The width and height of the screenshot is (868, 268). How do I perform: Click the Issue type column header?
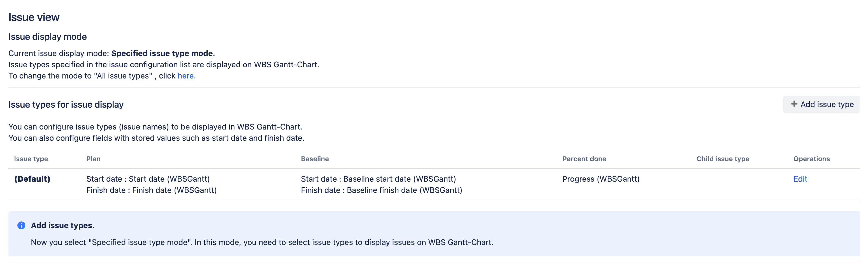(31, 159)
